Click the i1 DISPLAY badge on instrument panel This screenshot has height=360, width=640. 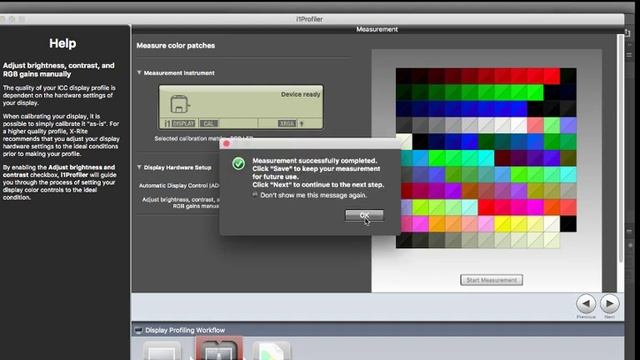tap(180, 123)
